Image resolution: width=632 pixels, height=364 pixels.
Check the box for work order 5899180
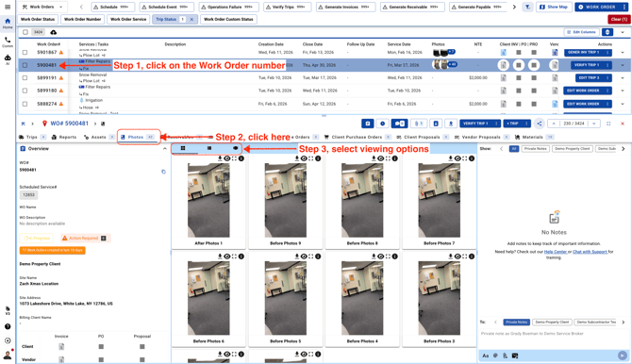pos(25,91)
